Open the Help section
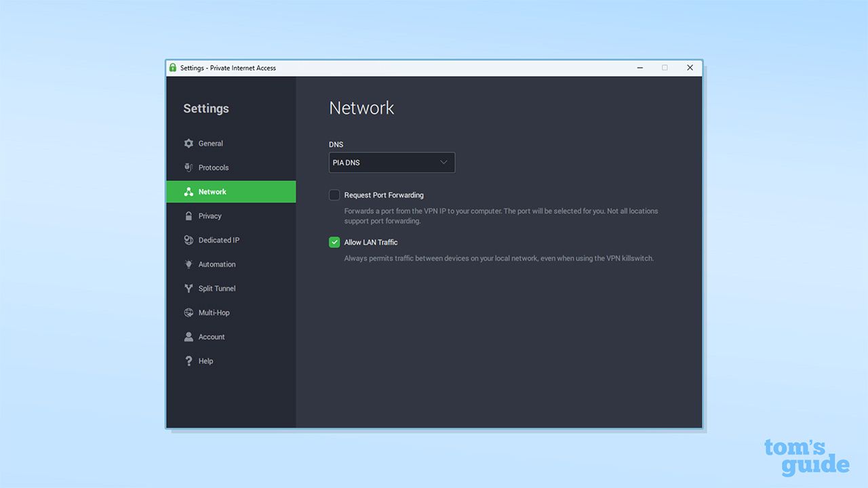Image resolution: width=868 pixels, height=488 pixels. [231, 361]
